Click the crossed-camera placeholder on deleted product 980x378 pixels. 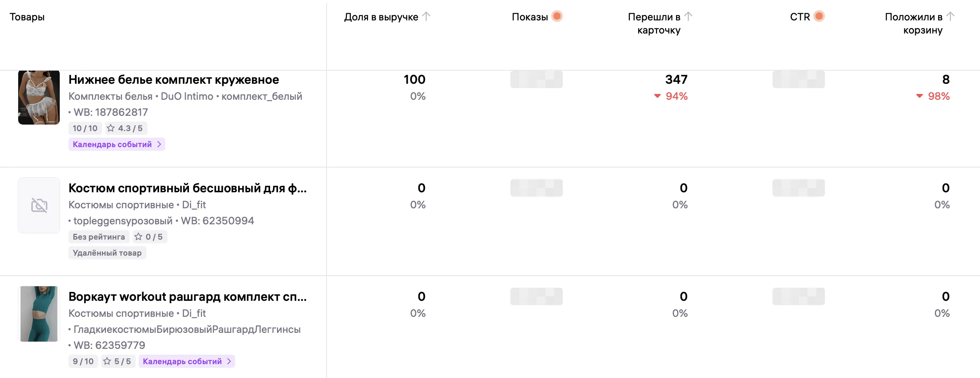pos(39,205)
